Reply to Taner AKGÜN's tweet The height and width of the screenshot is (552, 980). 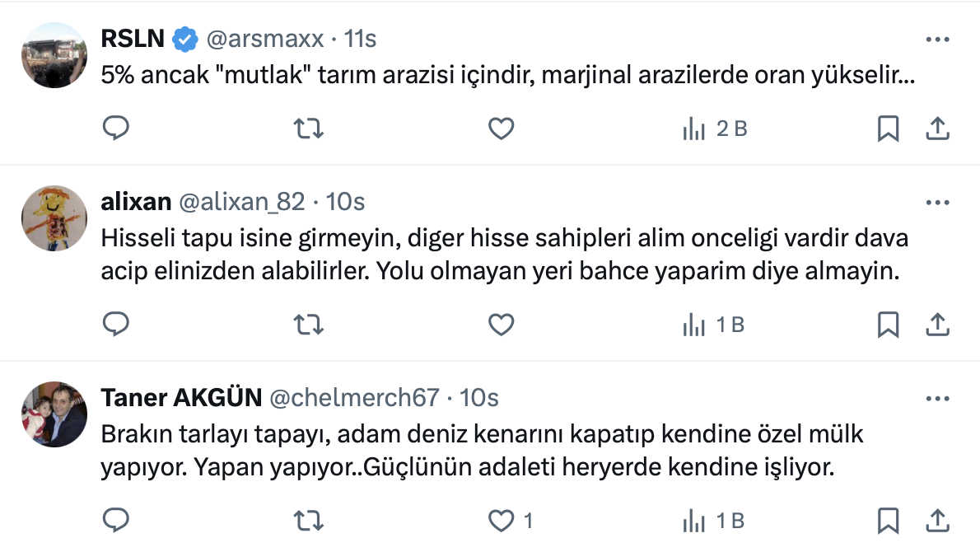115,521
